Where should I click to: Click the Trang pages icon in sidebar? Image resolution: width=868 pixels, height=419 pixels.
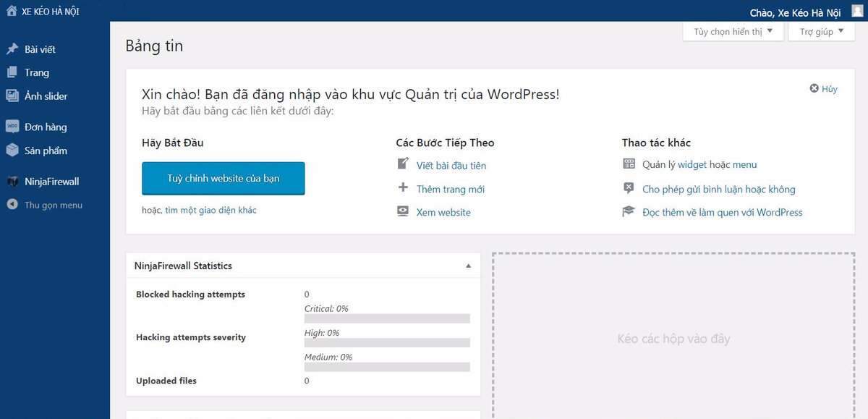(12, 72)
